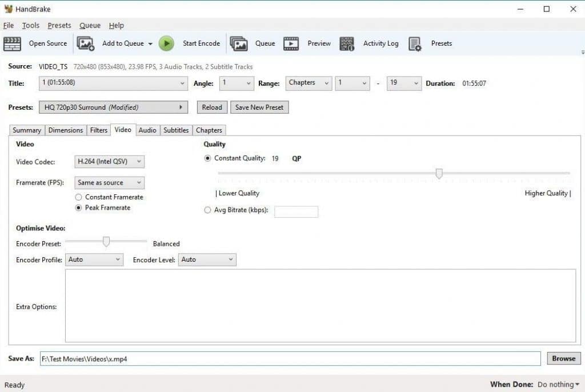Click the Activity Log icon
585x392 pixels.
click(x=347, y=43)
